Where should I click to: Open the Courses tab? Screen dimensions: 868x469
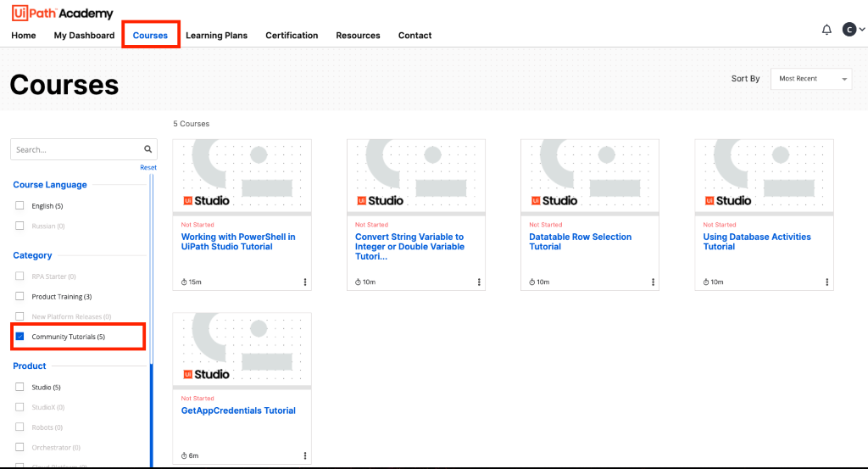click(150, 36)
